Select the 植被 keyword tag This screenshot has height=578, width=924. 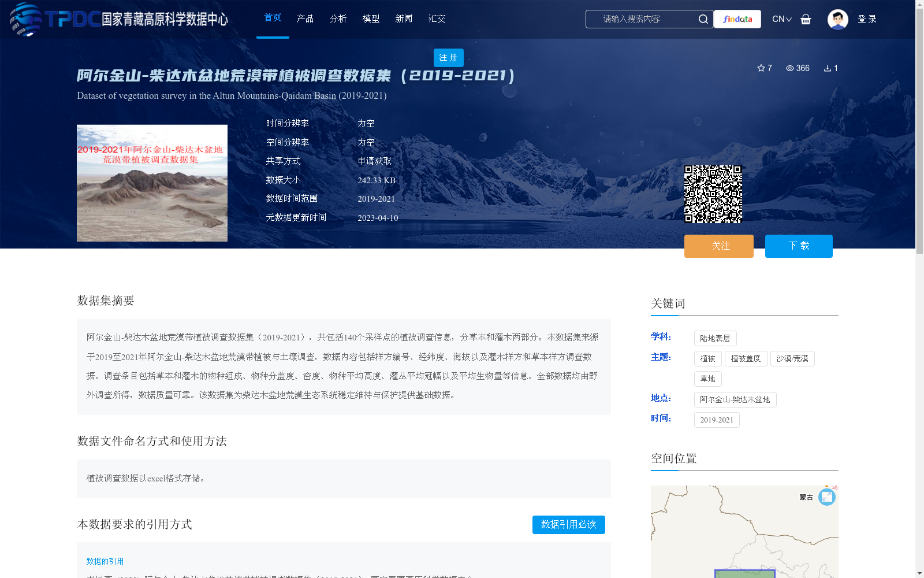coord(707,358)
